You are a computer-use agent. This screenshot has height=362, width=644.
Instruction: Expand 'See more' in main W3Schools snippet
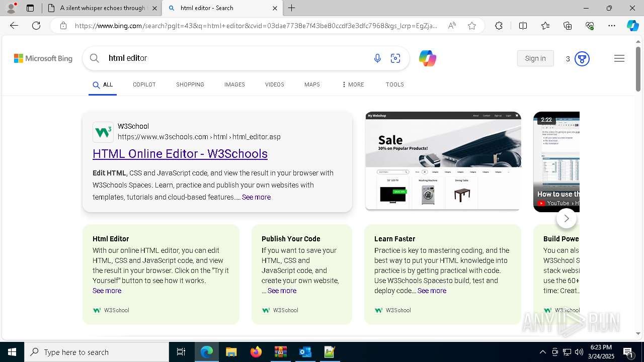256,197
